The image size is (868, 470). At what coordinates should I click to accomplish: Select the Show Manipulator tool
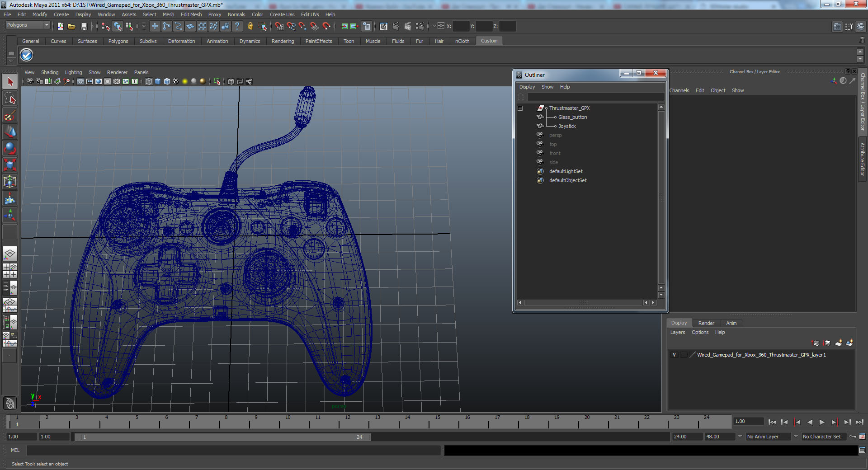click(10, 215)
